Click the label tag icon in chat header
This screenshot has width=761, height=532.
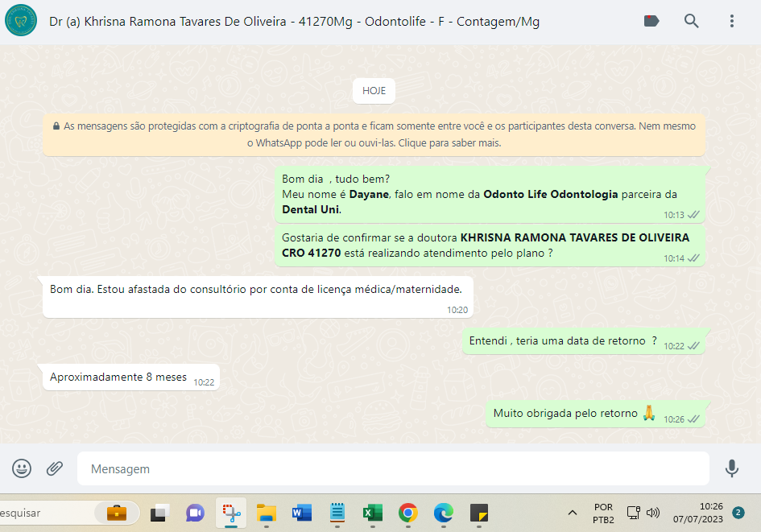[x=651, y=21]
